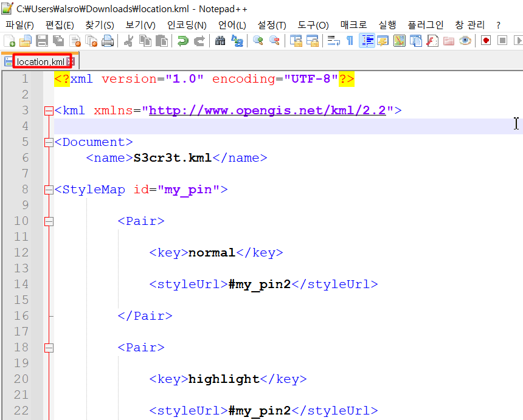Open user defined language icon
Viewport: 523px width, 420px height.
(383, 41)
